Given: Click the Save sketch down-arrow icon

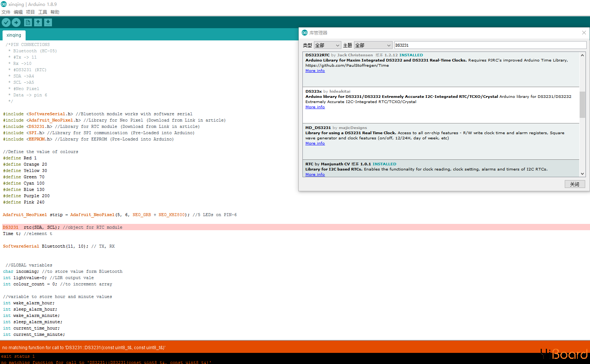Looking at the screenshot, I should coord(48,23).
